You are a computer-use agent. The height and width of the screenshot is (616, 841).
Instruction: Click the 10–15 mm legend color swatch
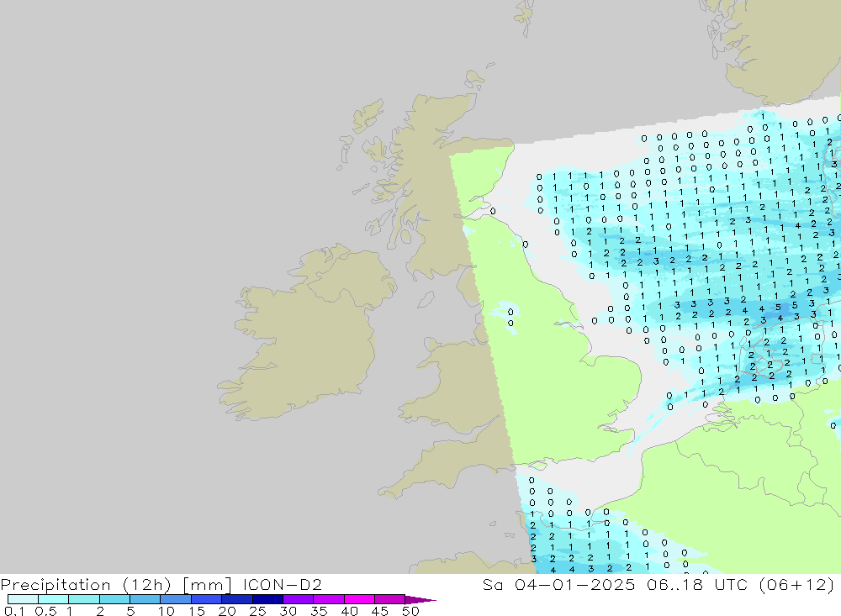(176, 599)
